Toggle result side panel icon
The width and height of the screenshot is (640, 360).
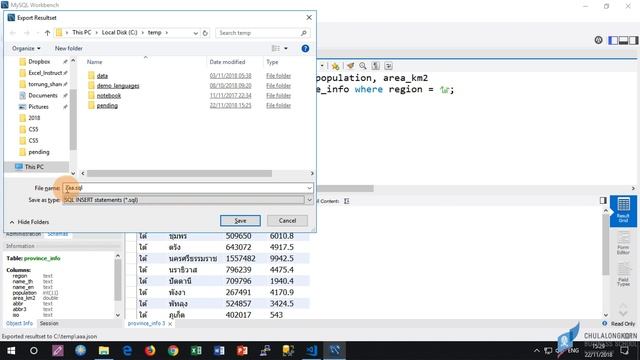(x=603, y=200)
